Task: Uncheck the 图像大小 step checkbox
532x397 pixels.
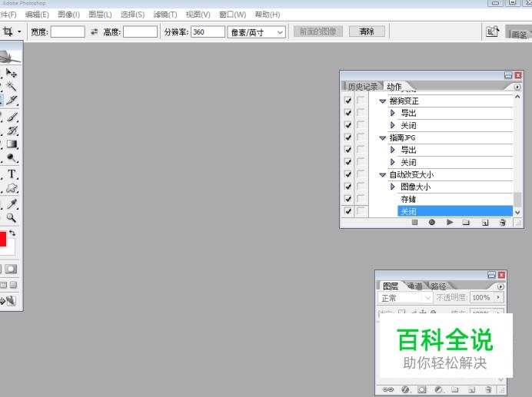Action: click(x=347, y=187)
